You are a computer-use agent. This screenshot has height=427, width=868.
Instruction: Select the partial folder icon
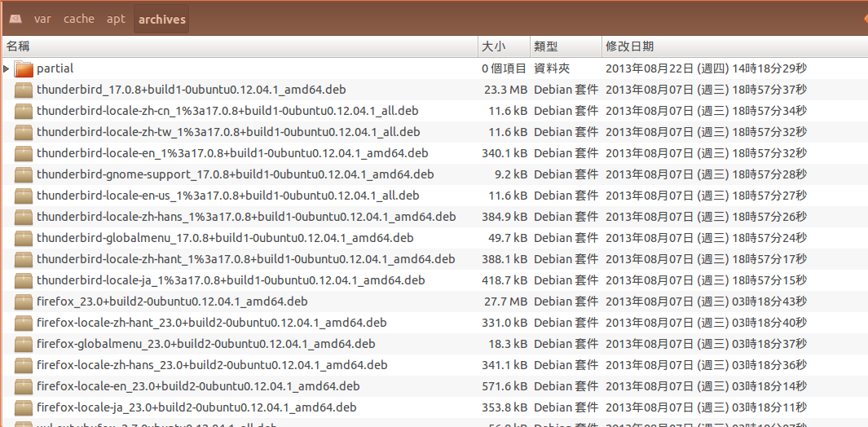[24, 69]
